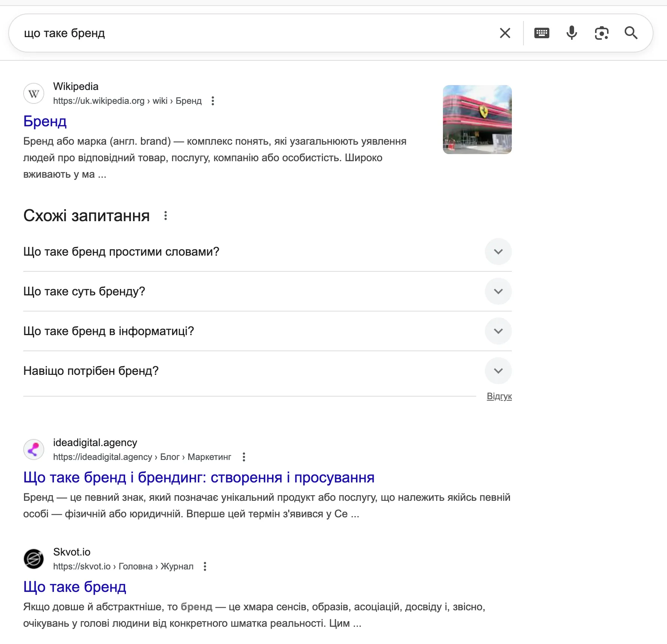Click the Wikipedia favicon logo

click(34, 94)
